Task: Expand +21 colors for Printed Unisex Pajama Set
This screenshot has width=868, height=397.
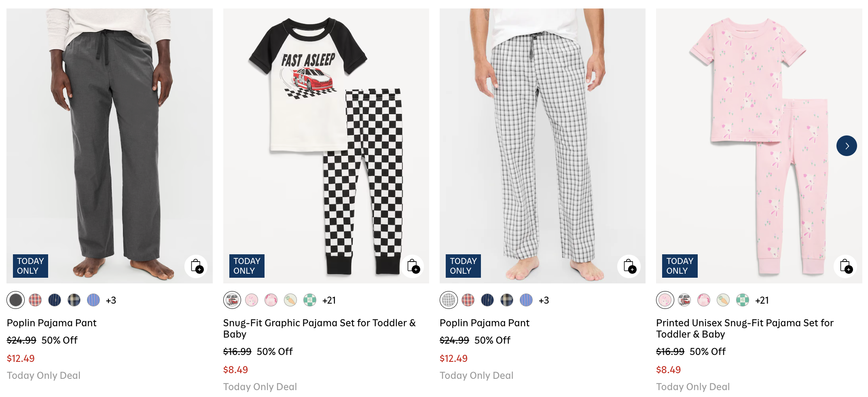Action: (762, 300)
